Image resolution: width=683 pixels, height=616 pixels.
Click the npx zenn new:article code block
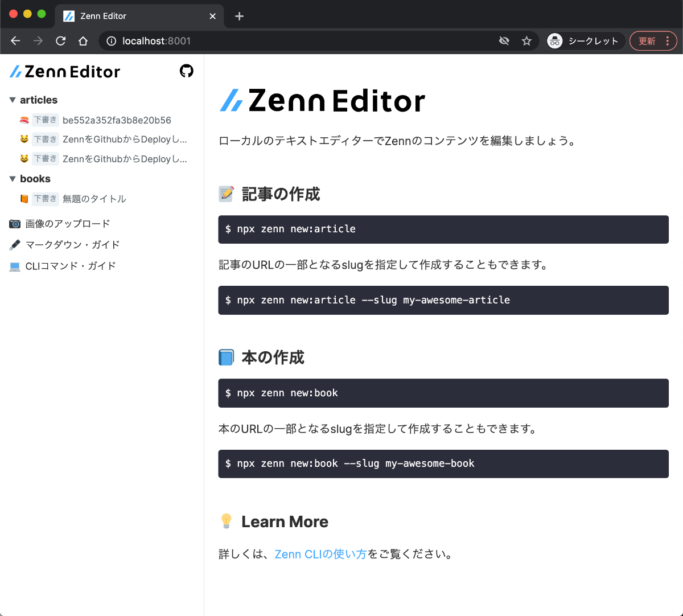(443, 229)
